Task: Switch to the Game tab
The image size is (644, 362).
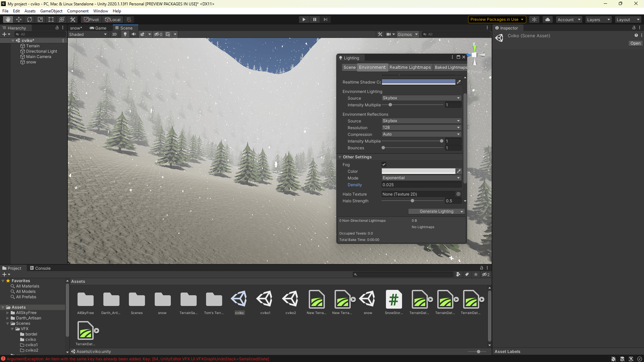Action: tap(98, 28)
